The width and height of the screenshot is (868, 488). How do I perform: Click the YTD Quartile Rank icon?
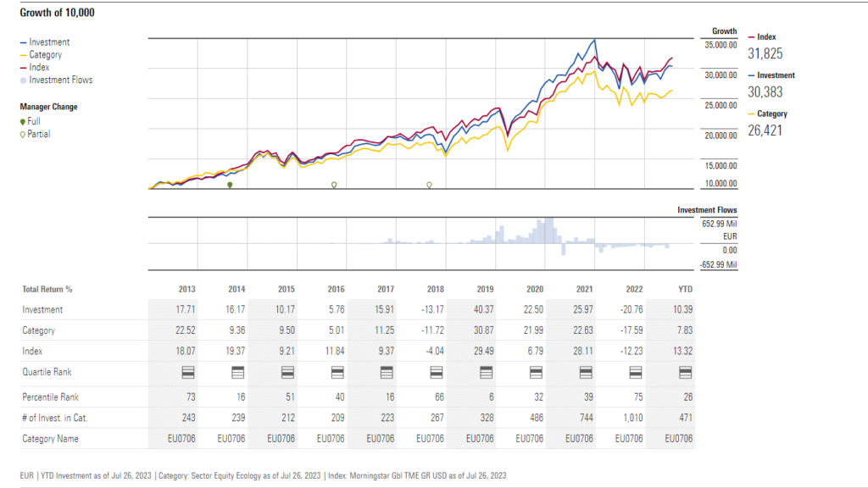(x=685, y=372)
